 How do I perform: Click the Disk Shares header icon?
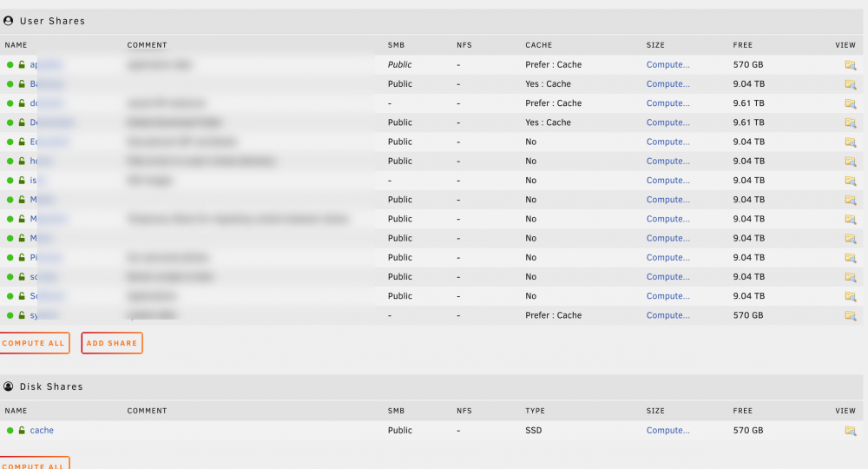[9, 386]
